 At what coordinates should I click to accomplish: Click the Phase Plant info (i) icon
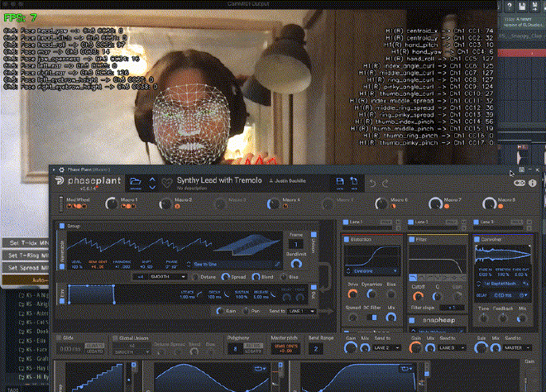(533, 183)
